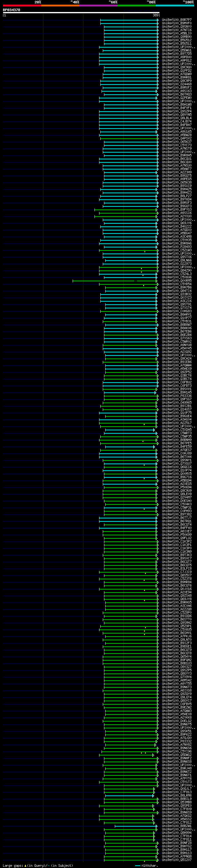The width and height of the screenshot is (197, 868).
Task: Click the cyan alignment bar of UniRef100_B8LRM6
Action: point(130,796)
